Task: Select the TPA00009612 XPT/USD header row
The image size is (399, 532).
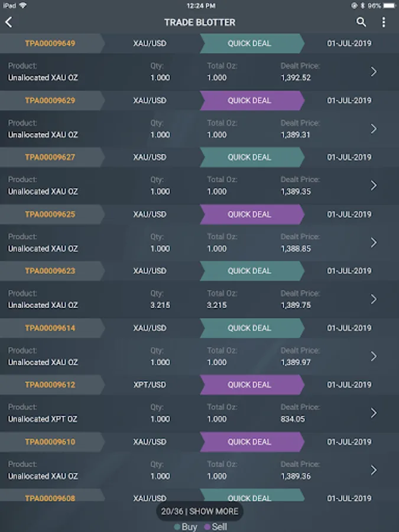Action: click(150, 385)
